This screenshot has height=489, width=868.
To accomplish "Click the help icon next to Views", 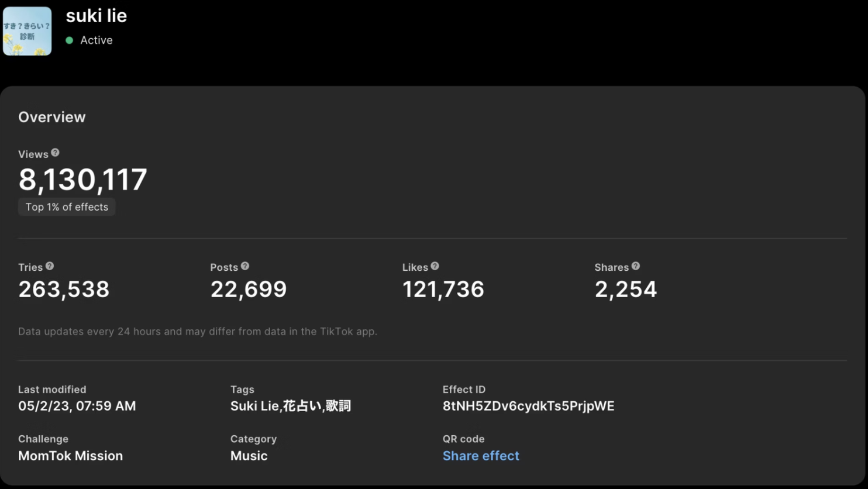I will click(55, 153).
